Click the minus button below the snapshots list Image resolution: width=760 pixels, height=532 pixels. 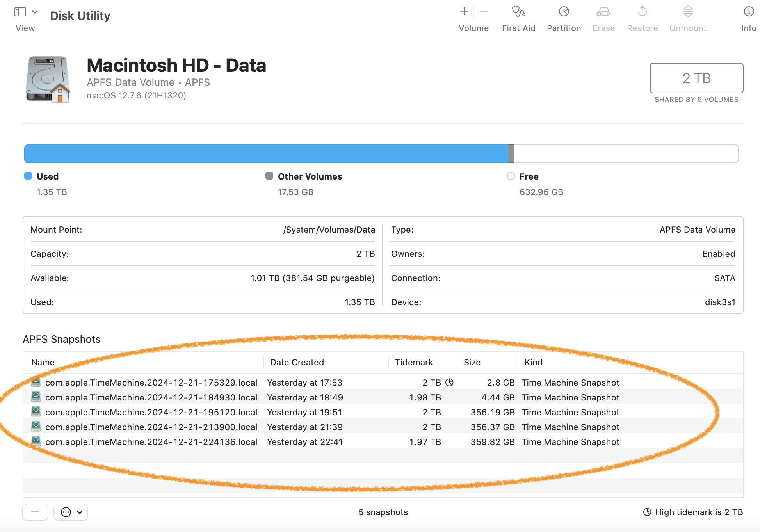coord(35,512)
